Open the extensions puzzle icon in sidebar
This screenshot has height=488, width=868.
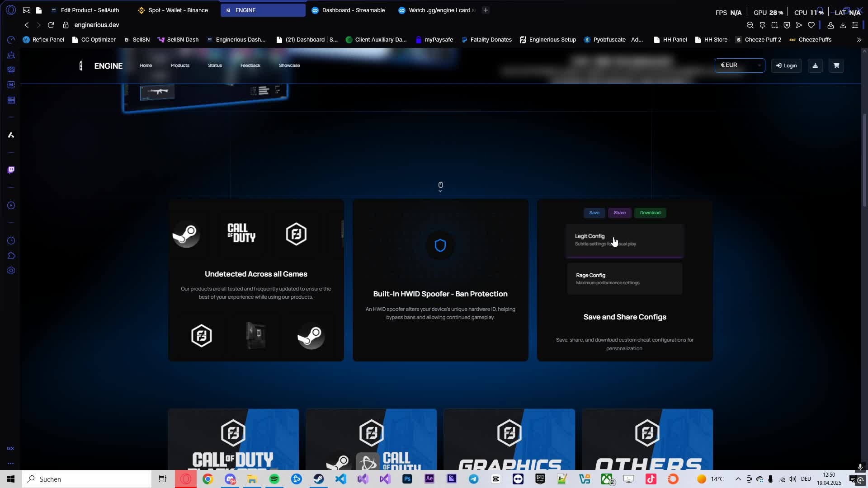coord(11,255)
